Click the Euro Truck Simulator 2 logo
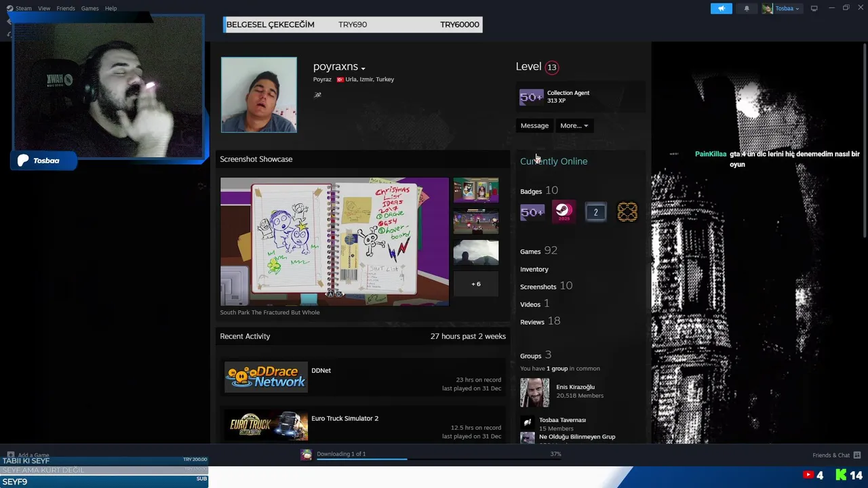 (x=266, y=426)
